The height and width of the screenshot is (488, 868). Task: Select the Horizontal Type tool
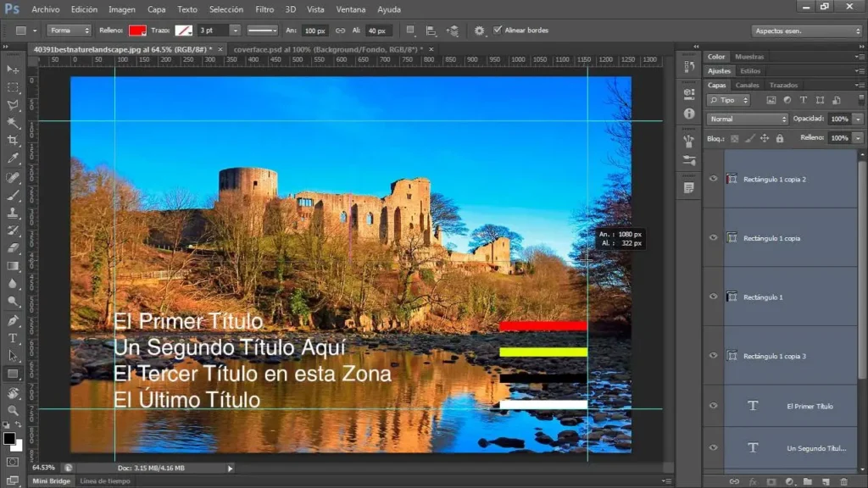point(12,339)
